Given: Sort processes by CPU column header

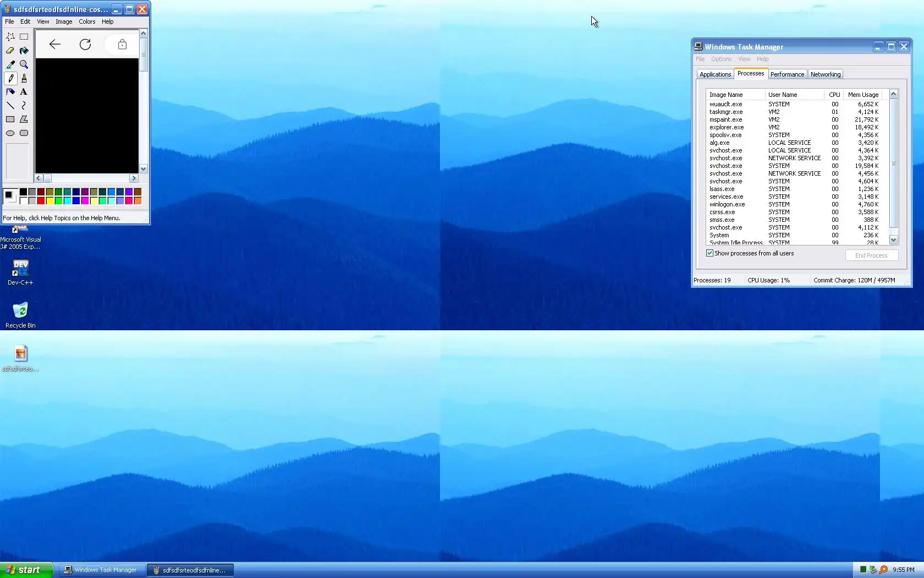Looking at the screenshot, I should click(x=834, y=95).
